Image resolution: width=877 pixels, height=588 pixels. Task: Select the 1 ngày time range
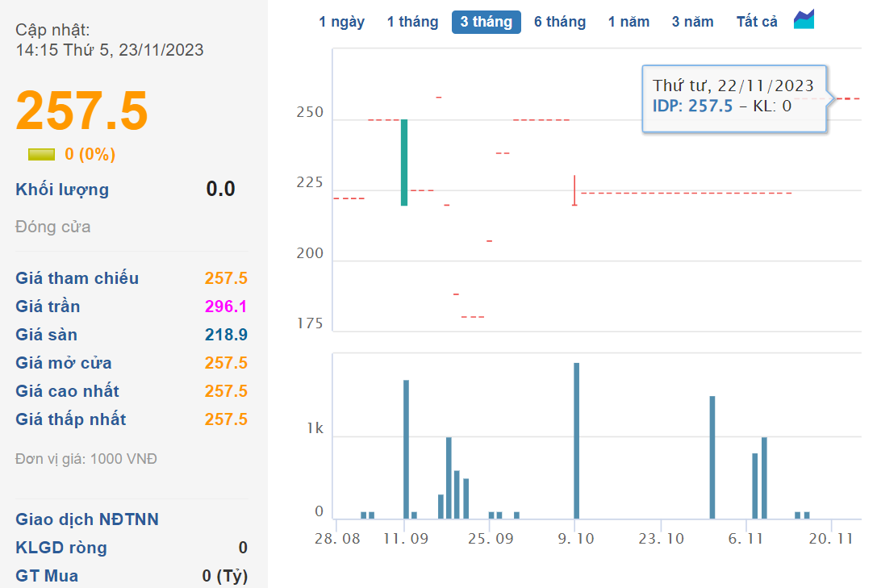coord(341,22)
